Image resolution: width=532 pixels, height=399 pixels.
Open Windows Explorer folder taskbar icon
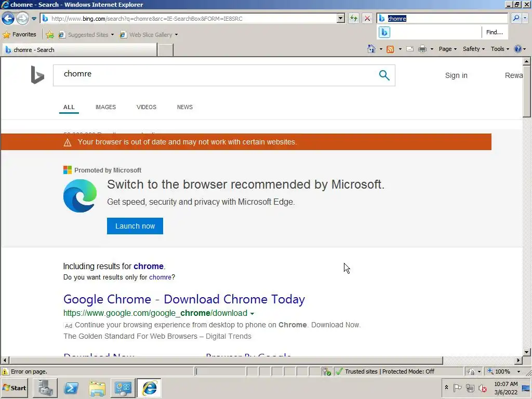tap(97, 388)
